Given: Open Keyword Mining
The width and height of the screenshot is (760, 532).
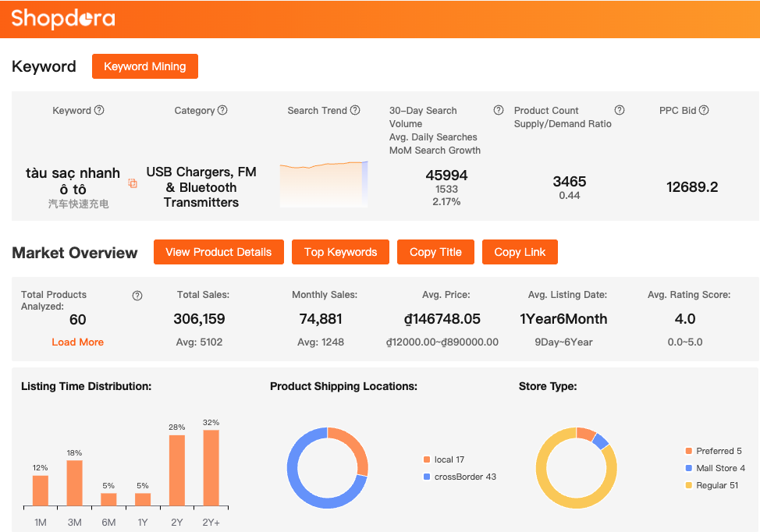Looking at the screenshot, I should coord(145,66).
